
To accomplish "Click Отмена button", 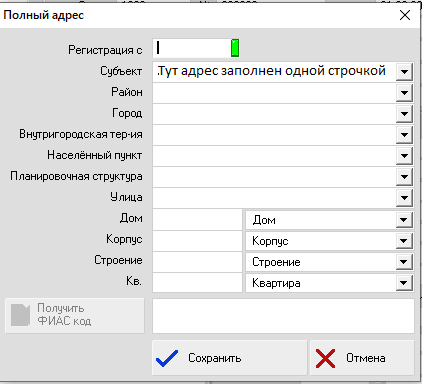I will [362, 358].
